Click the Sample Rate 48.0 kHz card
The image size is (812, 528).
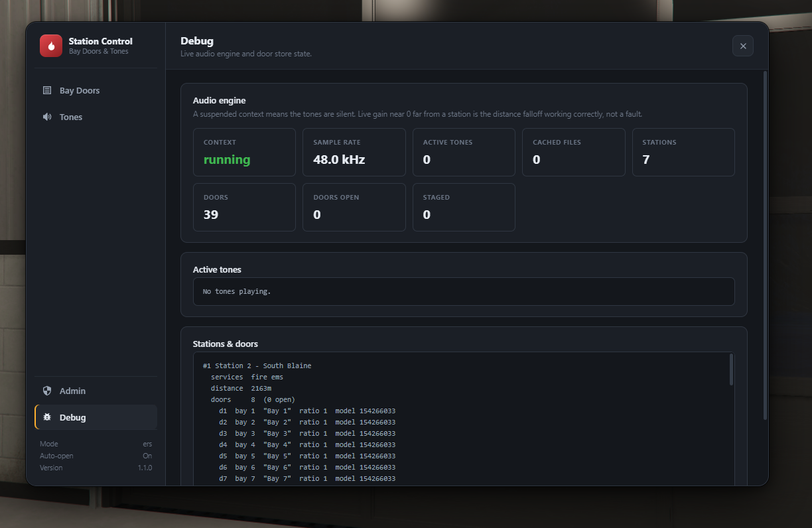(x=354, y=152)
